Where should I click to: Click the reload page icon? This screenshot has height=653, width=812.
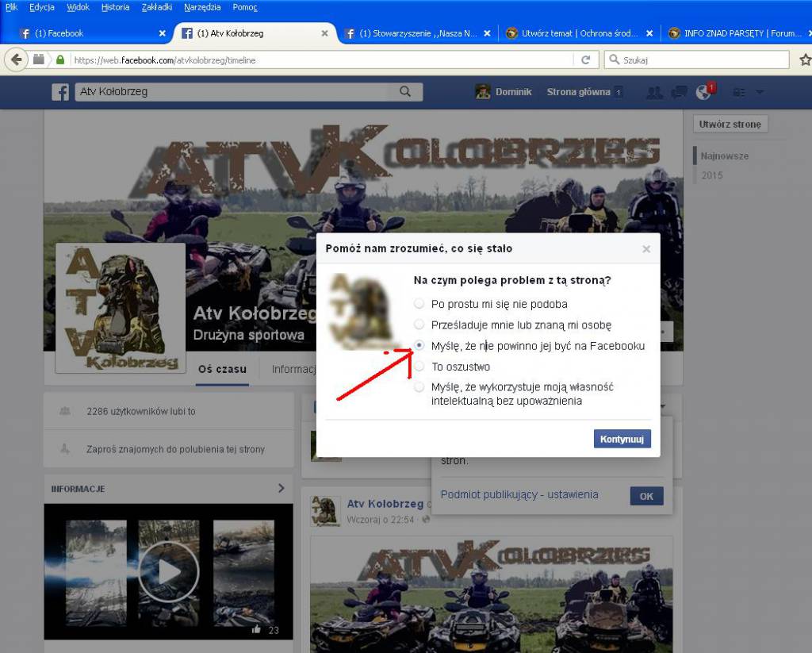[x=586, y=60]
